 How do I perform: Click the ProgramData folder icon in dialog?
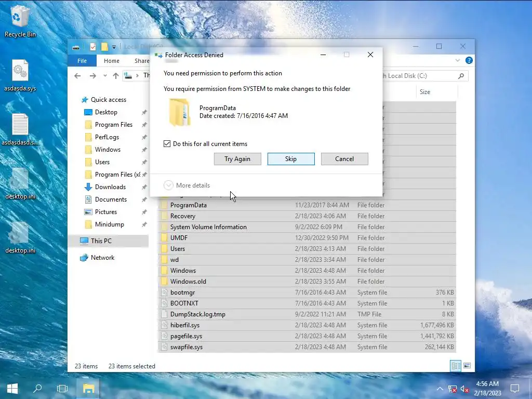(179, 112)
